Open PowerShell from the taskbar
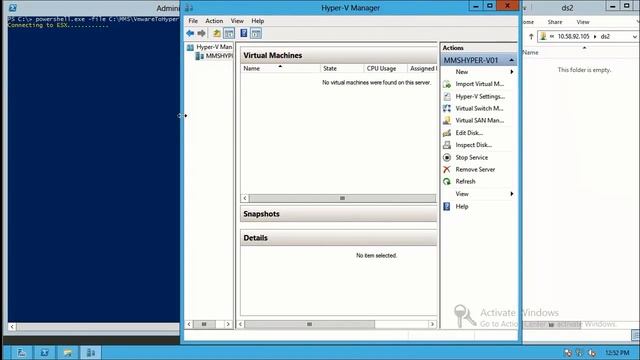The image size is (640, 360). 44,353
